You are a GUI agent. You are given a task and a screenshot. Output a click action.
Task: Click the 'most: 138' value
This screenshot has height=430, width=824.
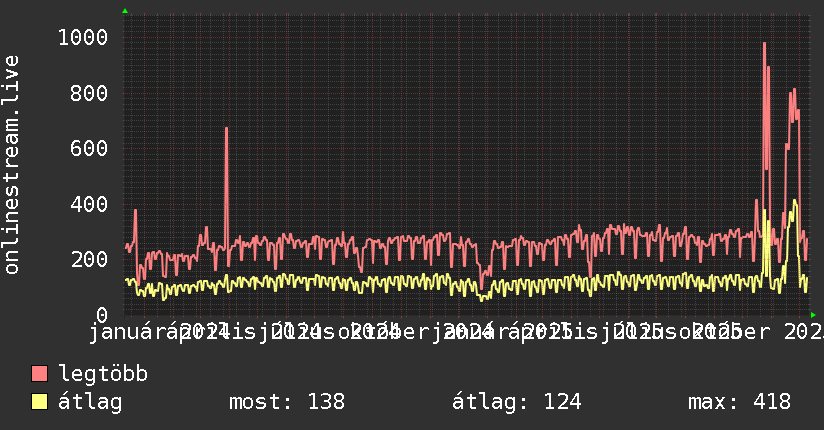[287, 402]
